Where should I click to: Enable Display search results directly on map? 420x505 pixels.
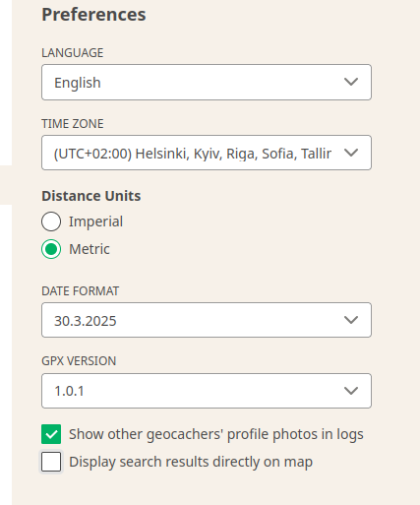pyautogui.click(x=51, y=462)
